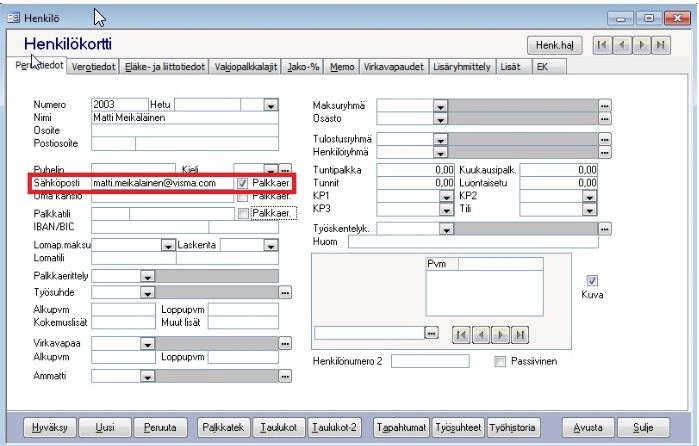
Task: Click the Peruuta button
Action: pos(160,428)
